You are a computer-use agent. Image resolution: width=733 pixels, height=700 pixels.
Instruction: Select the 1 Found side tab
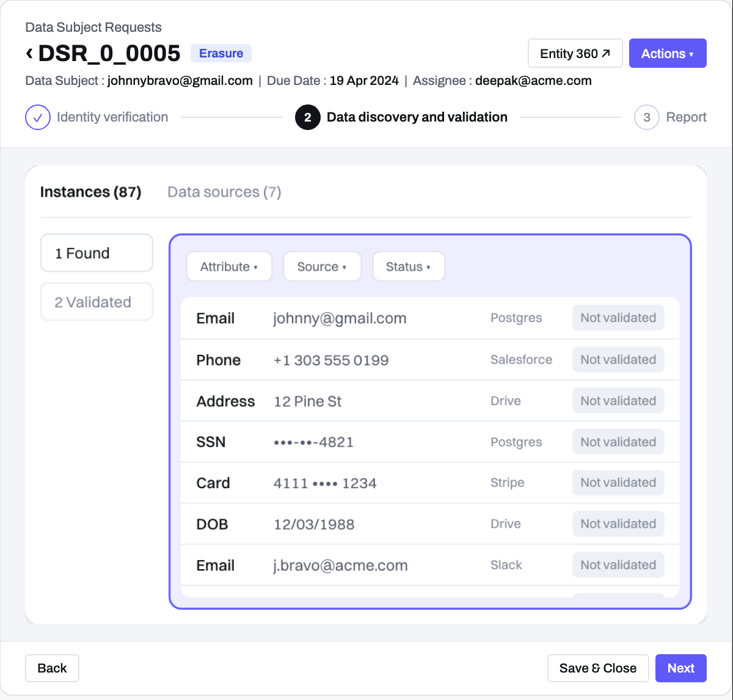coord(97,253)
